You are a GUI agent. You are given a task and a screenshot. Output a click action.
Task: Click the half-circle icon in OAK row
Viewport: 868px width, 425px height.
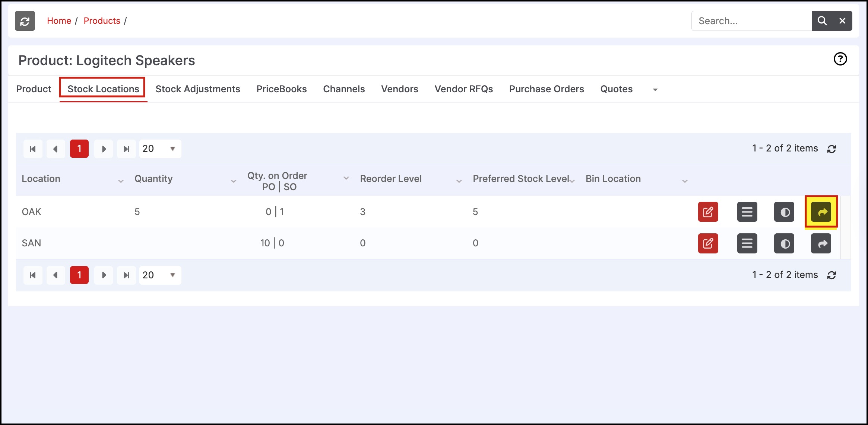[x=784, y=212]
